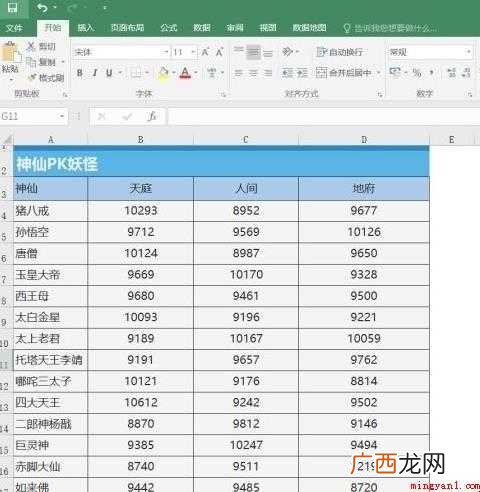Select cell with value 10612
The width and height of the screenshot is (480, 492).
tap(140, 403)
